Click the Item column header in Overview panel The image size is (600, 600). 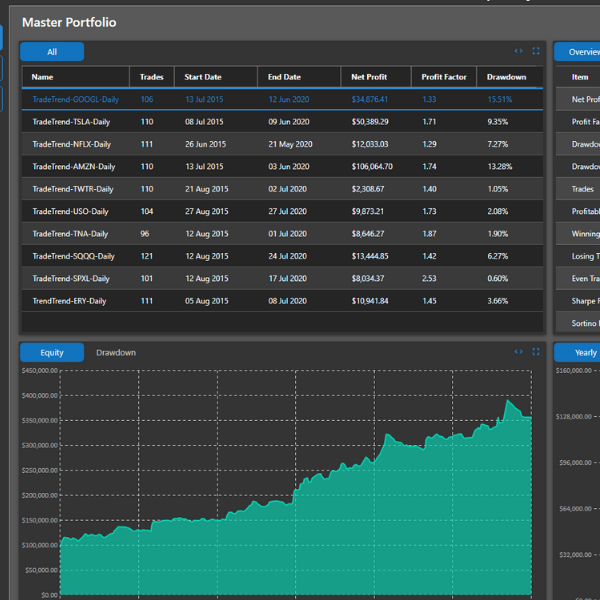coord(580,77)
